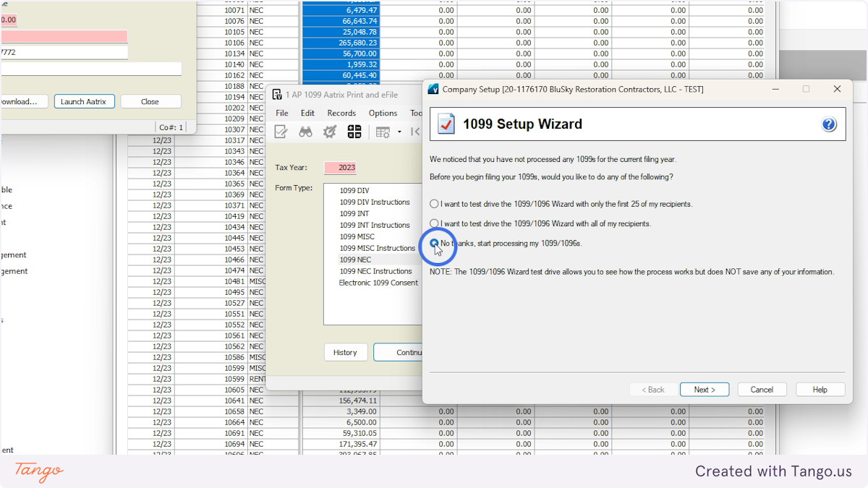This screenshot has width=868, height=488.
Task: Click the empty white text field above Launch Aatrix
Action: tap(90, 69)
